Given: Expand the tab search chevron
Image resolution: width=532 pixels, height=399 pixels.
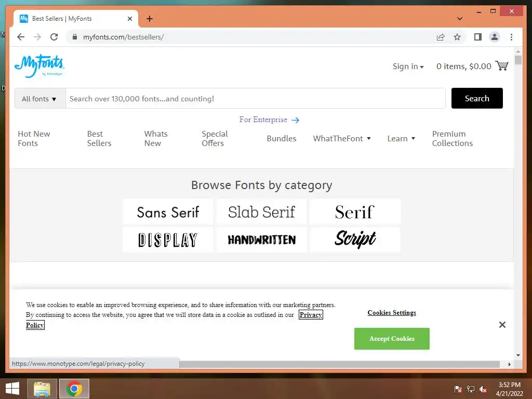Looking at the screenshot, I should (x=460, y=19).
